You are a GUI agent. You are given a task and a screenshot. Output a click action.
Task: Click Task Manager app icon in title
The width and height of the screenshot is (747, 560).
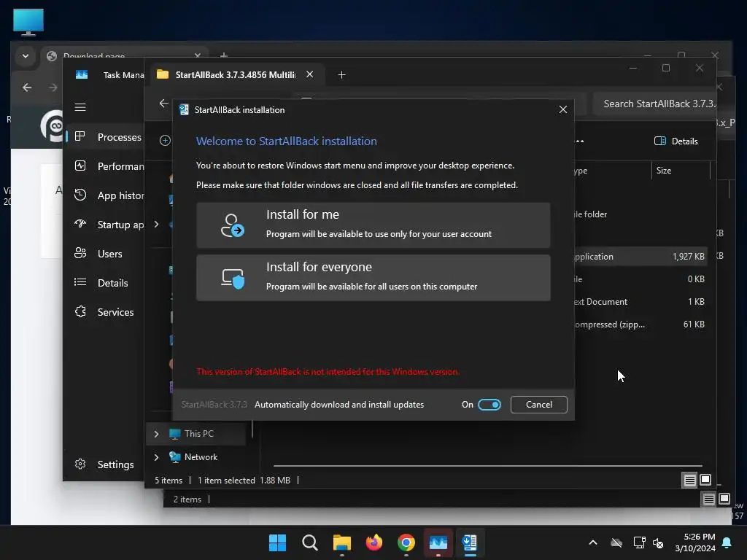[x=82, y=75]
